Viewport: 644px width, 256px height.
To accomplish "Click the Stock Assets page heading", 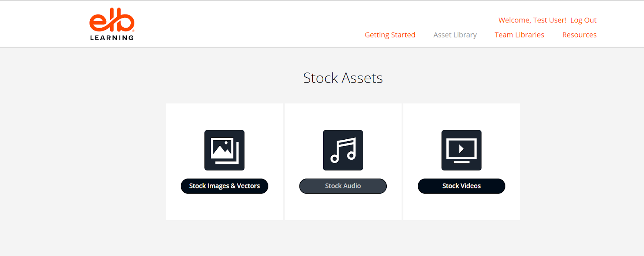I will [343, 78].
